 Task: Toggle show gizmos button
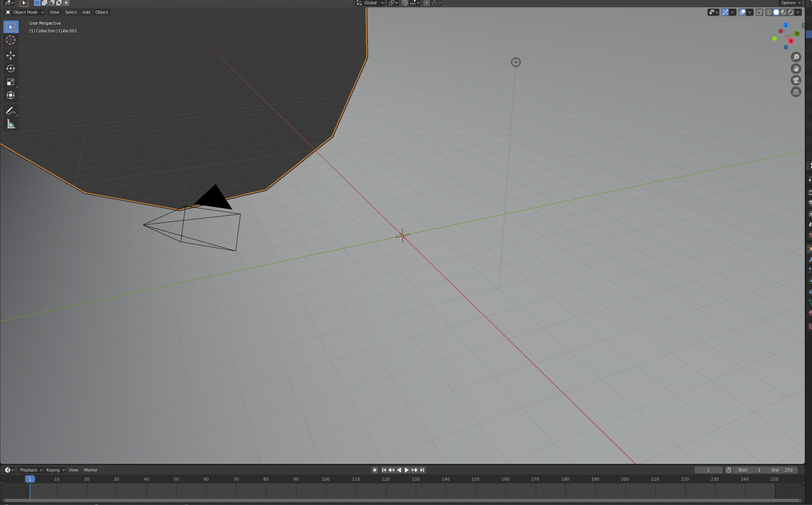click(725, 12)
